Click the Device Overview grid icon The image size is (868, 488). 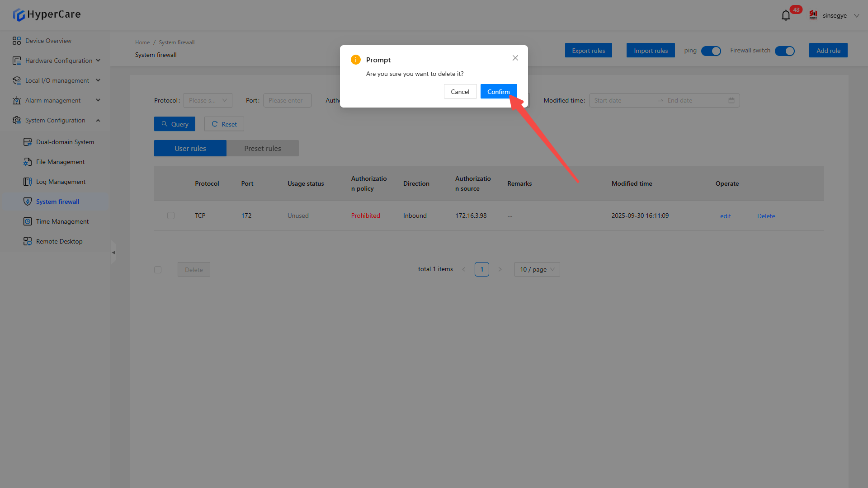(x=17, y=41)
